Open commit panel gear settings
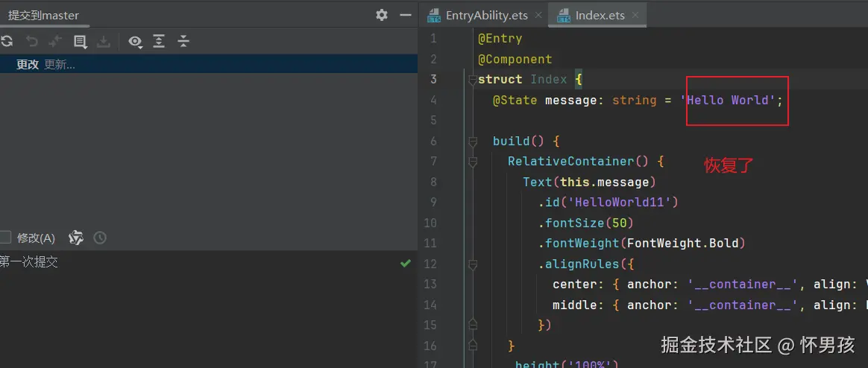This screenshot has height=368, width=868. pos(382,15)
